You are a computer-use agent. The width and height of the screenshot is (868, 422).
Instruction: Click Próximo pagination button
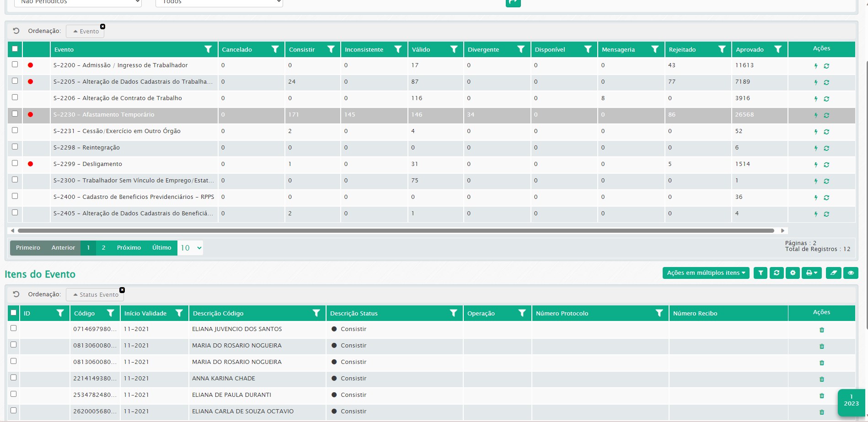[x=129, y=248]
